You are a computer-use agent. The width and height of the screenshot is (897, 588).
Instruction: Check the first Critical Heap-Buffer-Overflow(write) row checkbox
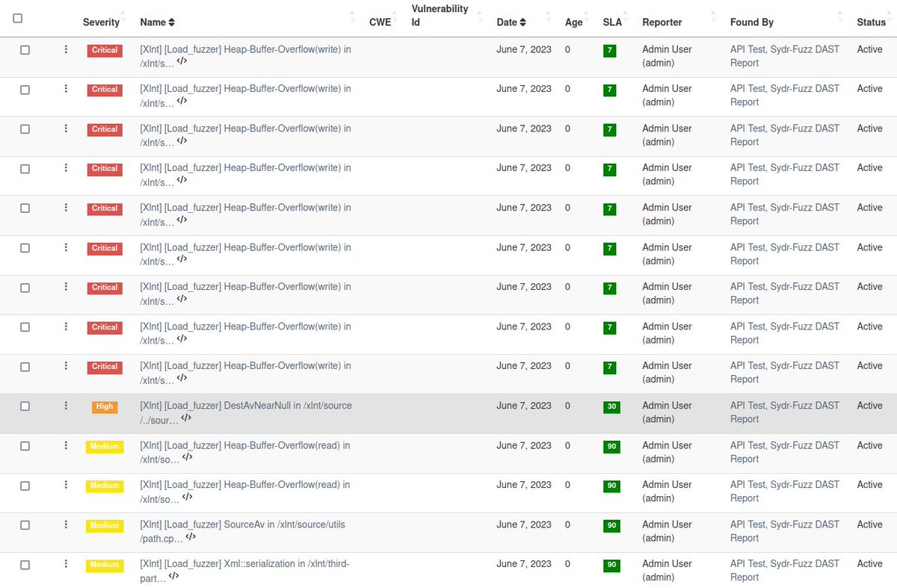tap(25, 49)
